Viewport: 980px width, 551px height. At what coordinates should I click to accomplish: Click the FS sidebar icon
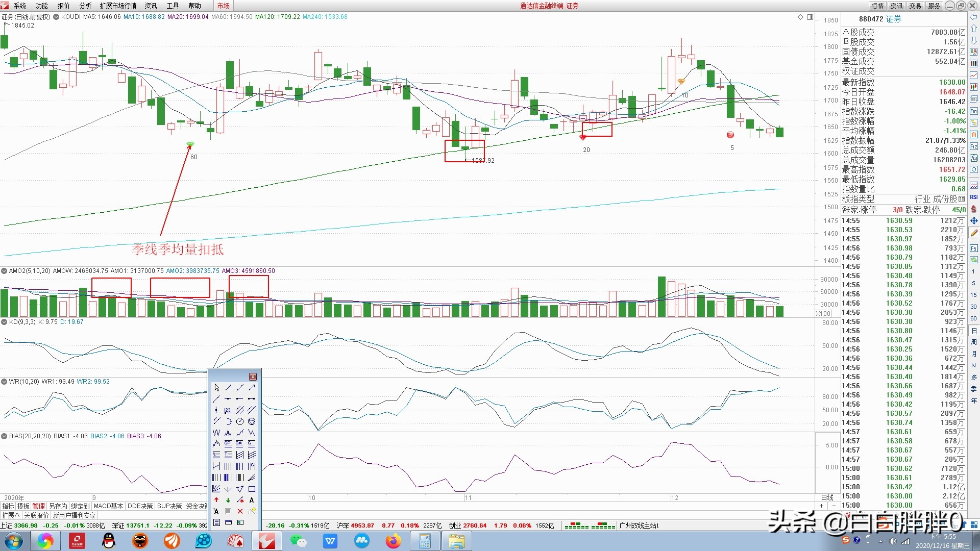tap(974, 248)
